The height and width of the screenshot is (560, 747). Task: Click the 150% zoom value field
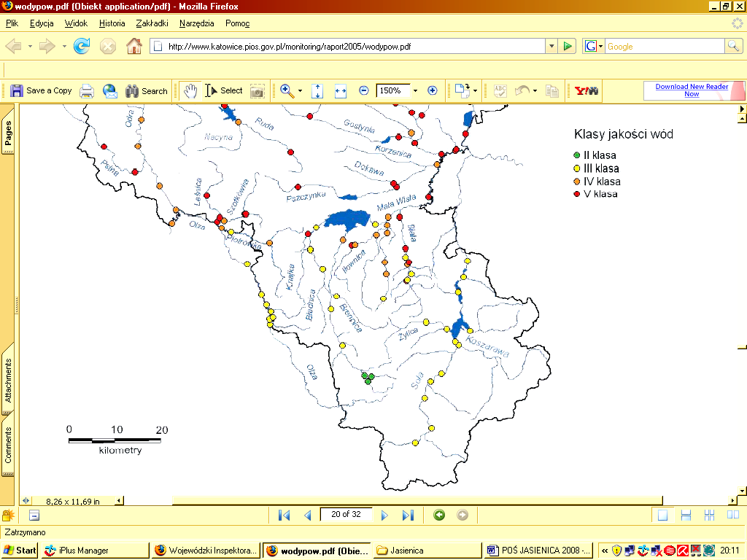pyautogui.click(x=393, y=90)
